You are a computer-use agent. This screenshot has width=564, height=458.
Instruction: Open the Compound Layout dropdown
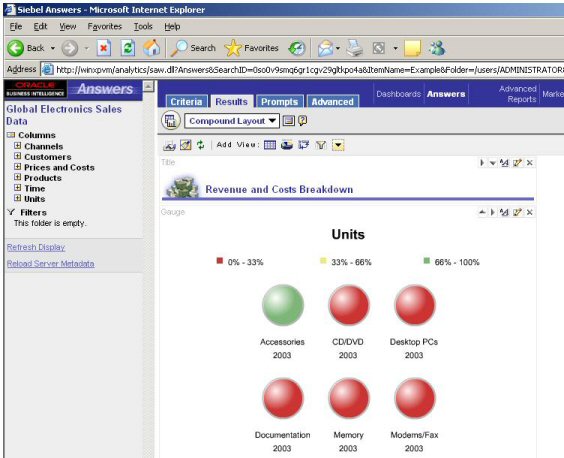click(232, 121)
